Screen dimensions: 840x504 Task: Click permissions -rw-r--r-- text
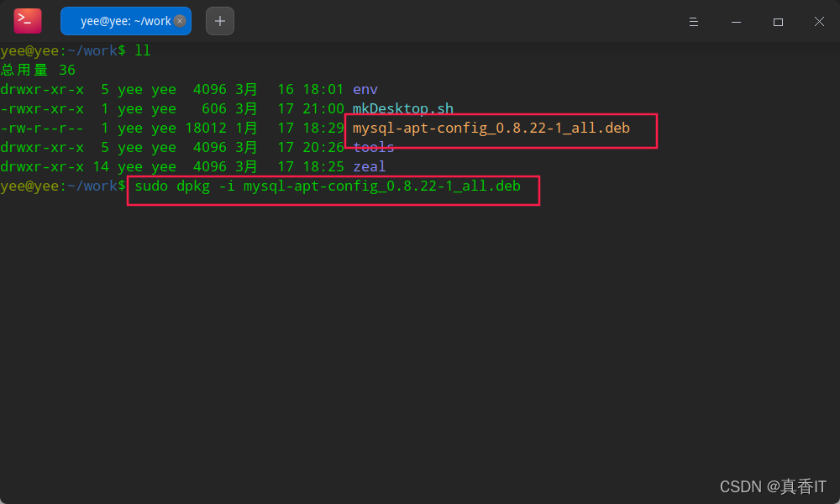(x=42, y=128)
